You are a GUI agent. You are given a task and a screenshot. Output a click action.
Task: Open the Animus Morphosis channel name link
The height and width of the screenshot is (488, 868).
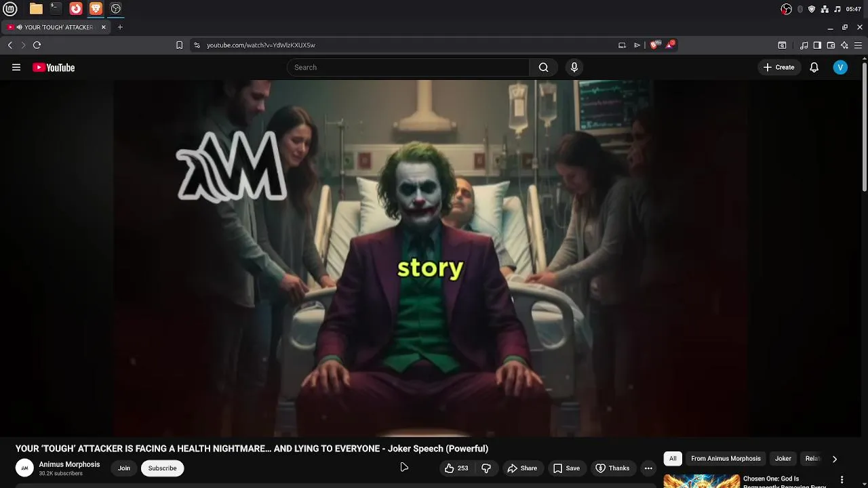pos(69,464)
